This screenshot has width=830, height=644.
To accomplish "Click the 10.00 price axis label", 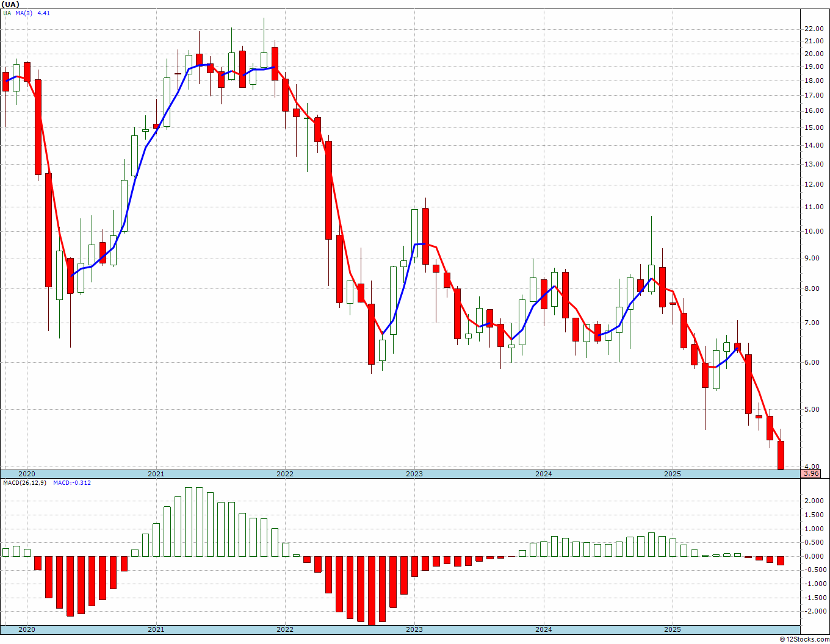I will 814,232.
